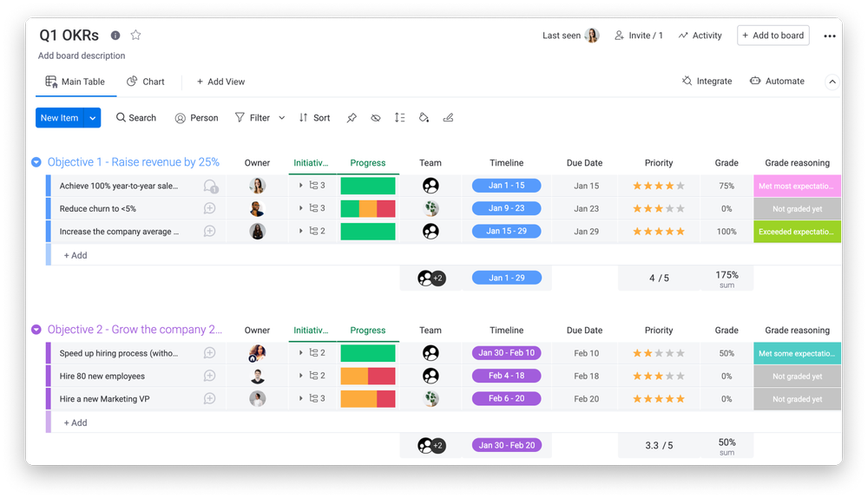Collapse the Objective 1 group
This screenshot has width=868, height=498.
point(36,162)
